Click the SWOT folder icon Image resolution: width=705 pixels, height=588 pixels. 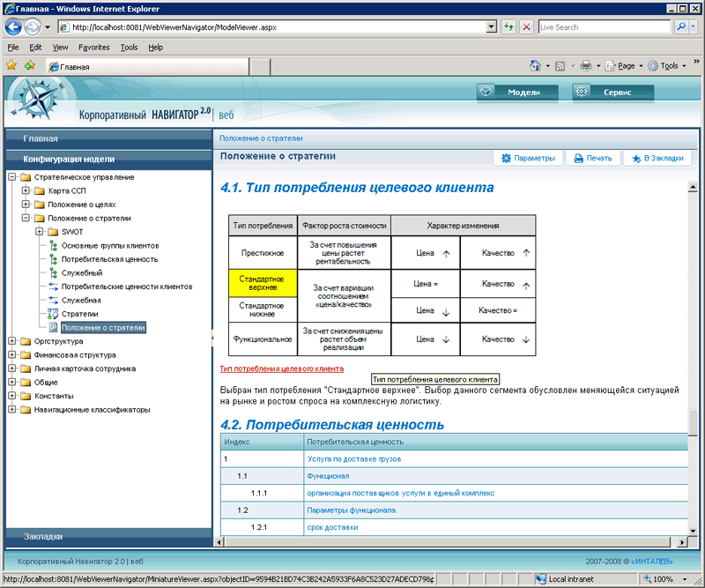tap(53, 232)
